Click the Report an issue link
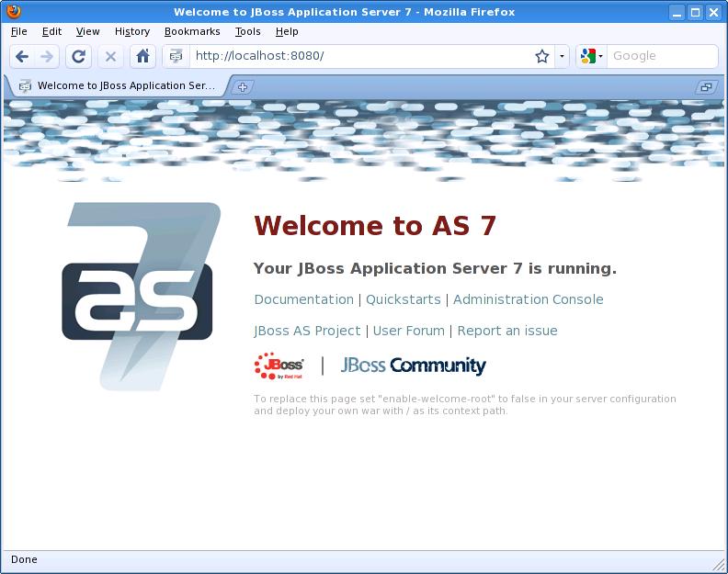728x574 pixels. point(507,331)
